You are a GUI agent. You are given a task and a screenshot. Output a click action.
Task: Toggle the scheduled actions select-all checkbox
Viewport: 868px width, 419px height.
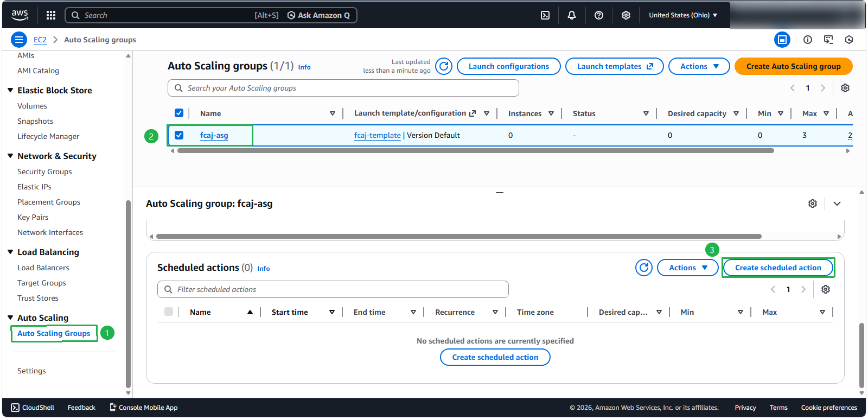[169, 312]
